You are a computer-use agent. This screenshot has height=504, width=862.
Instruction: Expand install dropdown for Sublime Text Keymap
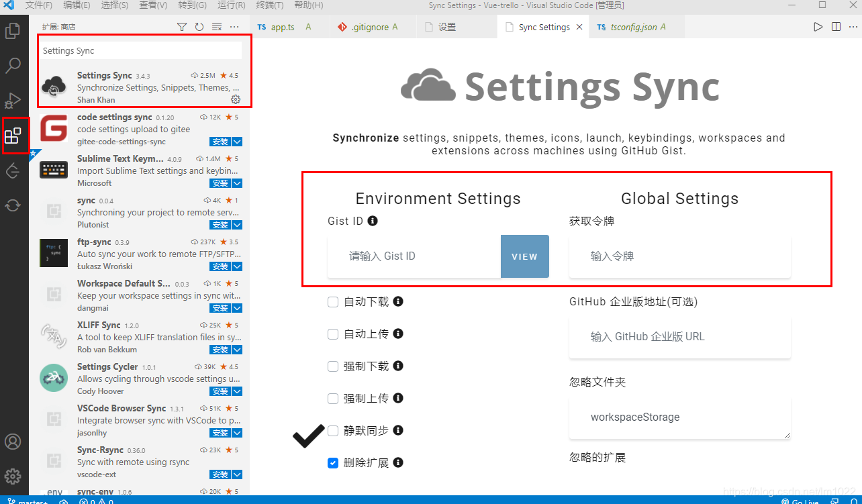tap(237, 183)
